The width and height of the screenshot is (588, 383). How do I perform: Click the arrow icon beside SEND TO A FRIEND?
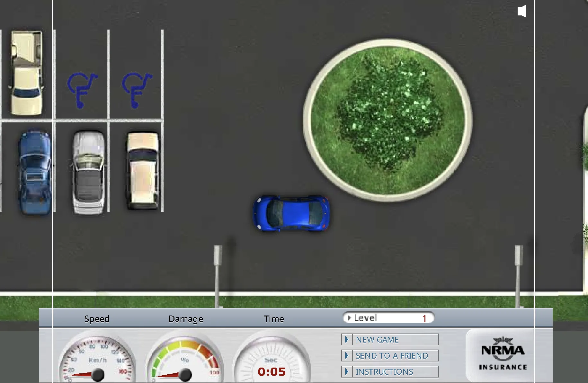coord(347,356)
